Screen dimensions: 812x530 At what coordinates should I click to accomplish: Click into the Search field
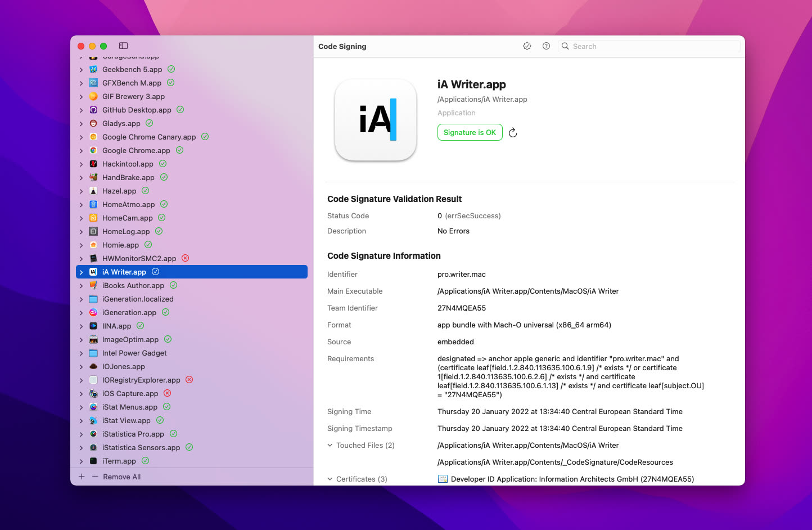click(649, 46)
